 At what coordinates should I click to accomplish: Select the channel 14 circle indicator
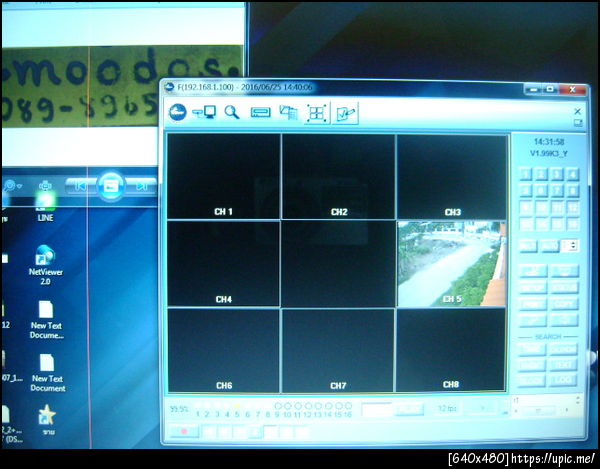pyautogui.click(x=328, y=405)
